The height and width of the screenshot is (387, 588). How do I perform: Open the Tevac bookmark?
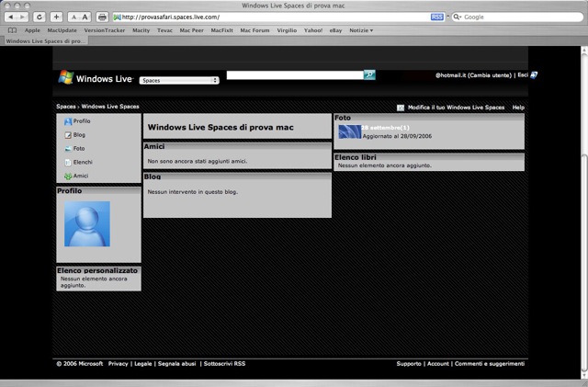coord(164,30)
